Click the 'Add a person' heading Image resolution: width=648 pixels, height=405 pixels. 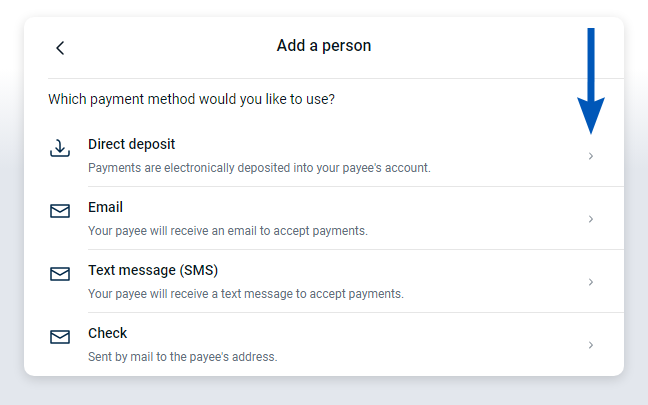tap(324, 45)
